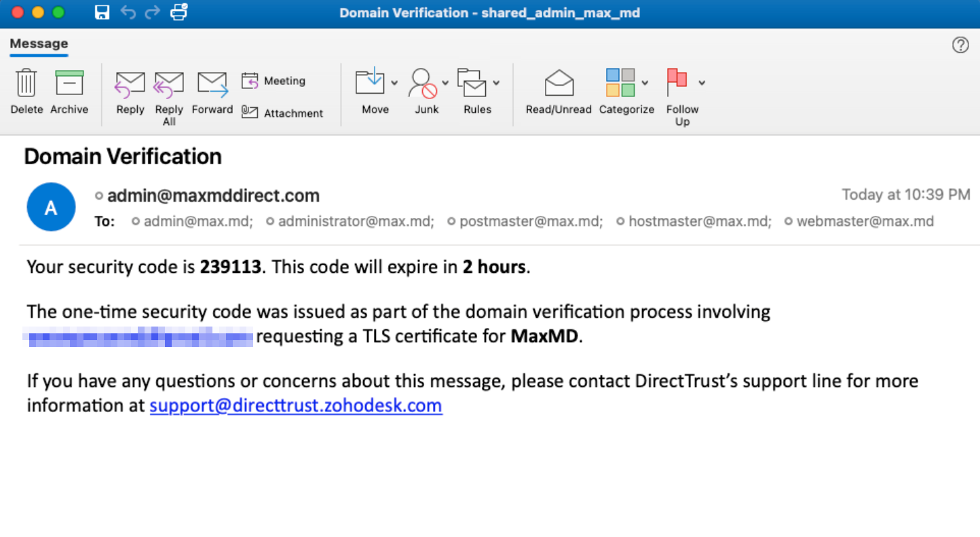Select recipient postmaster@max.md
The height and width of the screenshot is (537, 980).
click(531, 221)
